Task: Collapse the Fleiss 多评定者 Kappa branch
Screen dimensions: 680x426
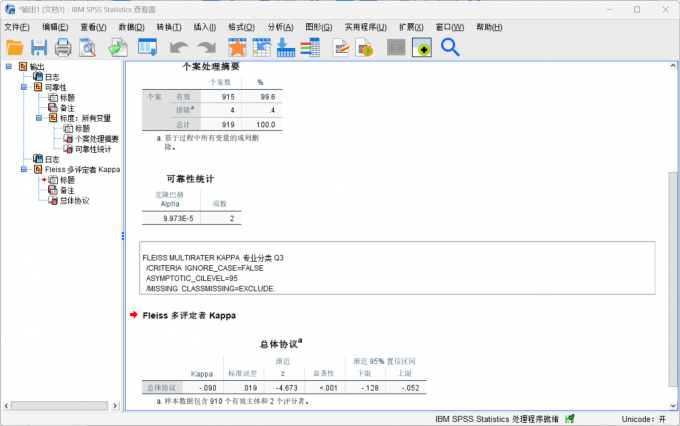Action: (23, 170)
